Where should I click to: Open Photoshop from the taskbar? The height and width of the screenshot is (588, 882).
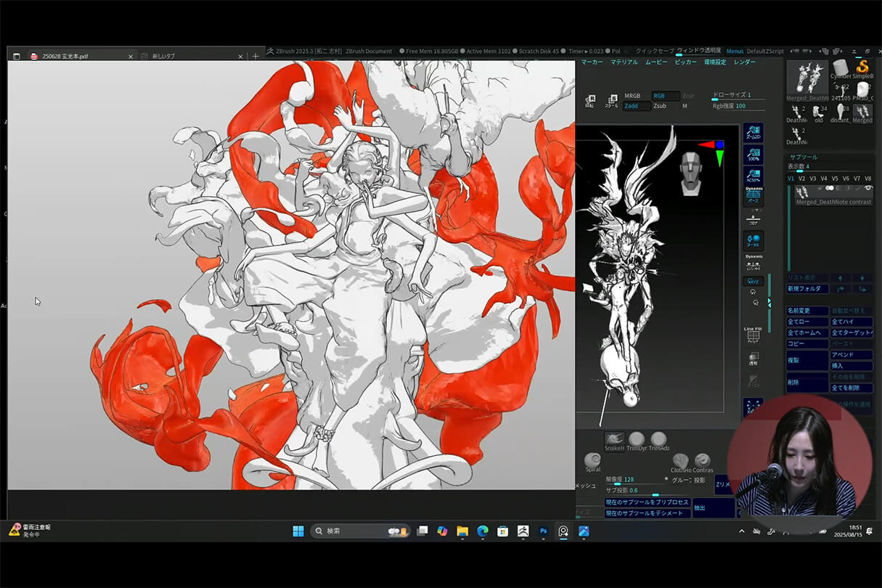543,531
